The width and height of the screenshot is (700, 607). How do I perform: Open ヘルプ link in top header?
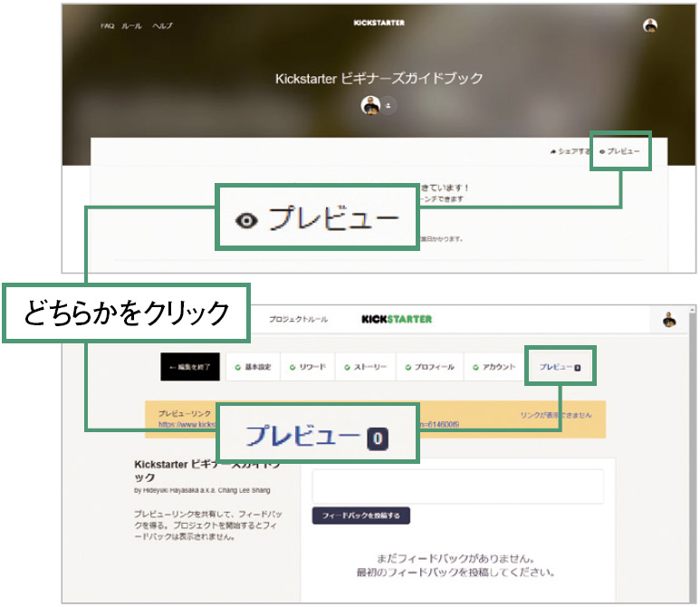[162, 26]
